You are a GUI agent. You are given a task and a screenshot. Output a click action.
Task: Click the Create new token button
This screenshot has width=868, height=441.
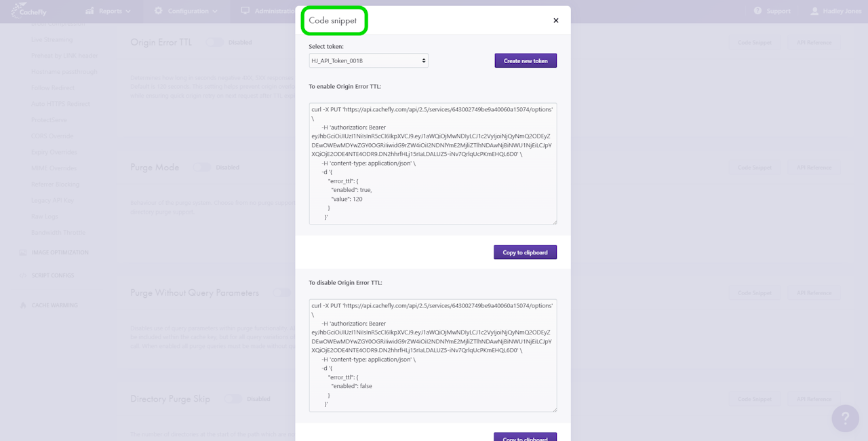[x=526, y=61]
